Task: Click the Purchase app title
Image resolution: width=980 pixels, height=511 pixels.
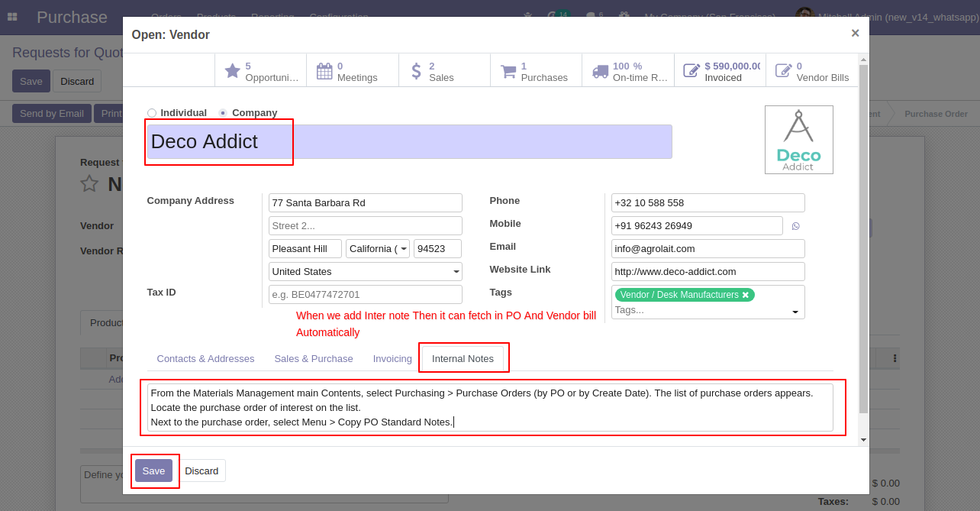Action: pyautogui.click(x=72, y=17)
